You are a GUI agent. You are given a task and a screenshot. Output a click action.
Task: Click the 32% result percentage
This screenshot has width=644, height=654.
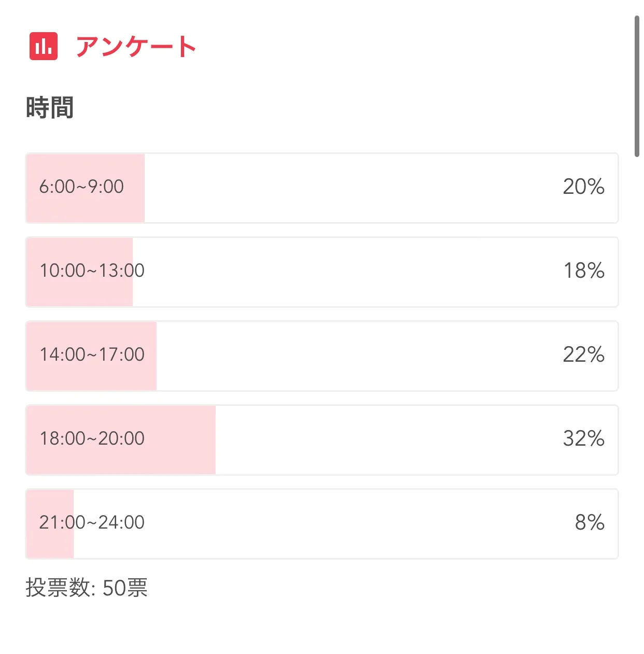[583, 438]
